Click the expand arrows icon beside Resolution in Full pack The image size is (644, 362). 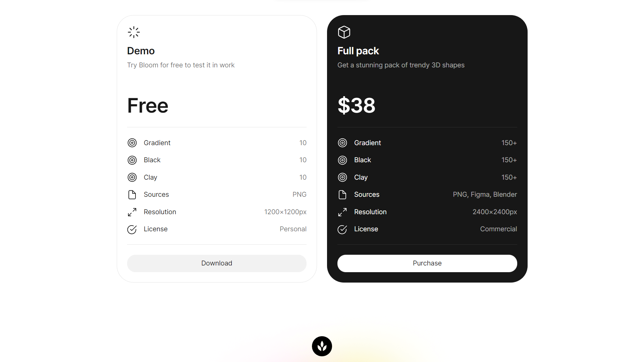pos(342,212)
